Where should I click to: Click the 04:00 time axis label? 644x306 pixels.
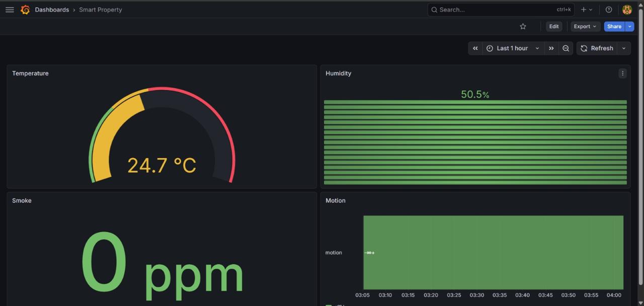614,295
